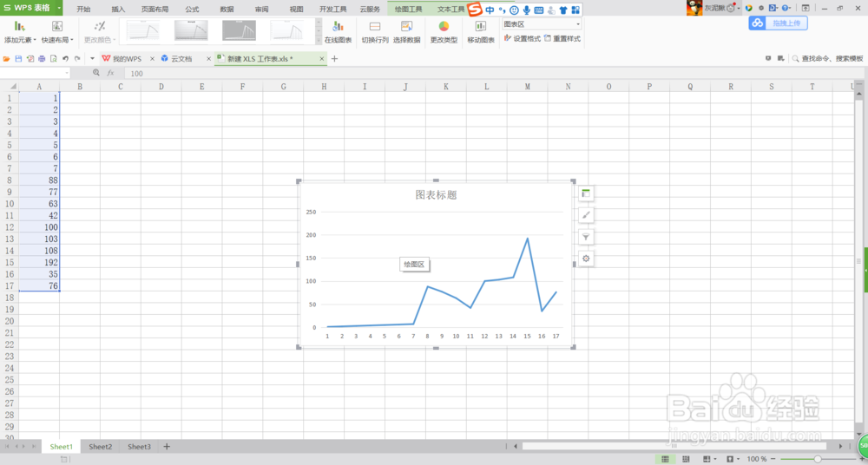The height and width of the screenshot is (465, 868).
Task: Select the dark gray chart style thumbnail
Action: 239,30
